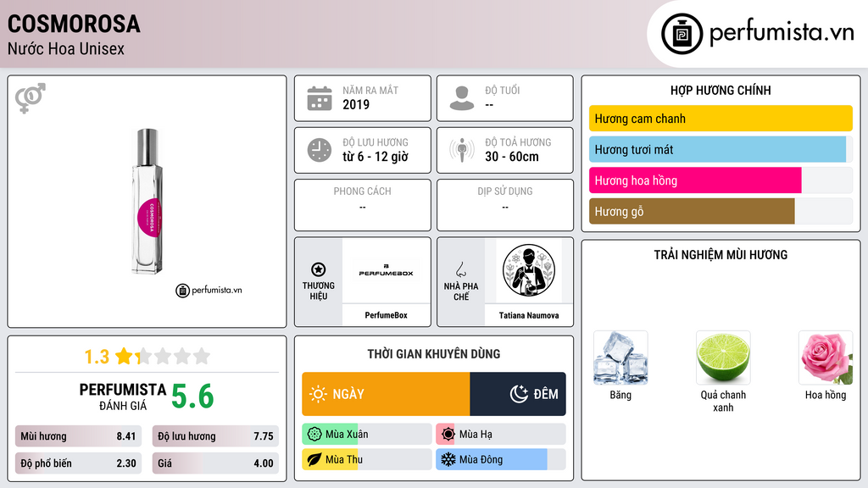The width and height of the screenshot is (868, 488).
Task: Click the COSMOROSA title heading
Action: [74, 24]
